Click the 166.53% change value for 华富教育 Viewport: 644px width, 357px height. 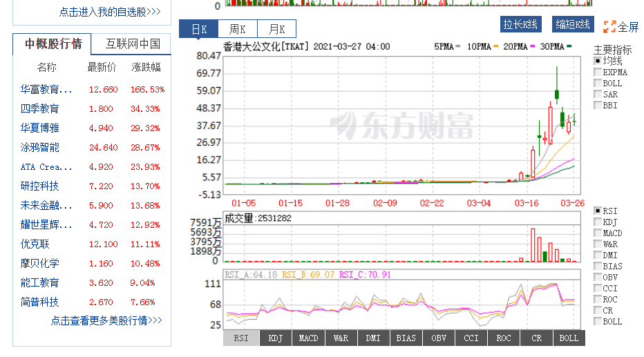(x=147, y=90)
